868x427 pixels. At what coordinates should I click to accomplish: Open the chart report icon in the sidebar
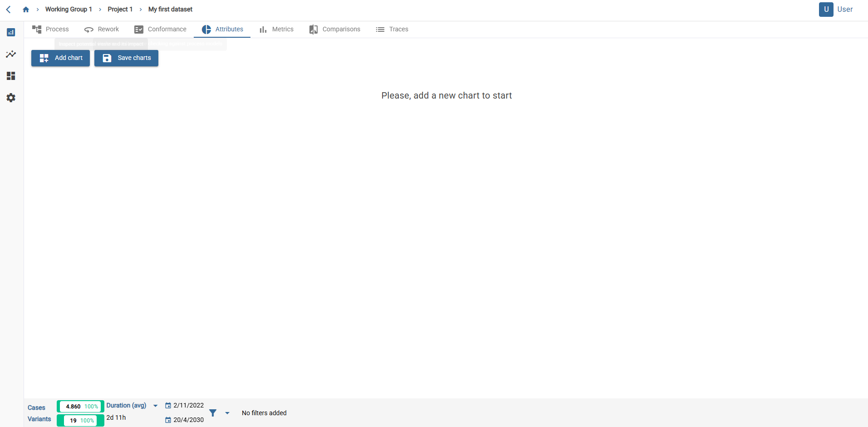11,32
